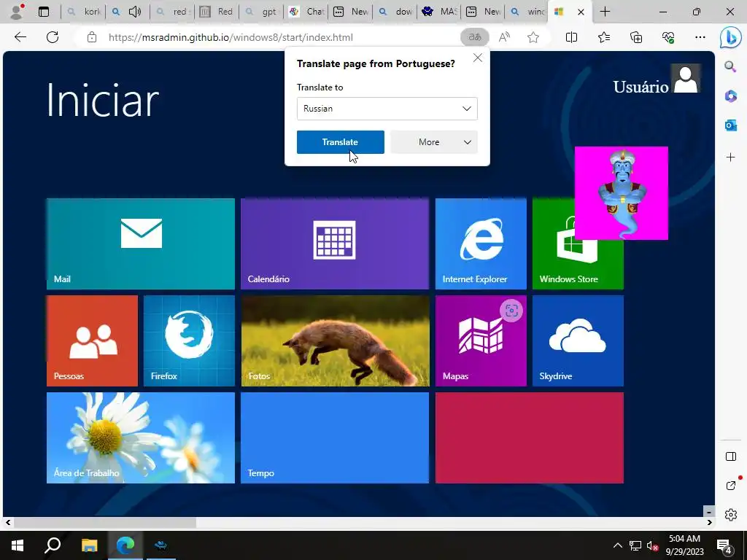Go back to previous page
Viewport: 747px width, 560px height.
coord(20,37)
